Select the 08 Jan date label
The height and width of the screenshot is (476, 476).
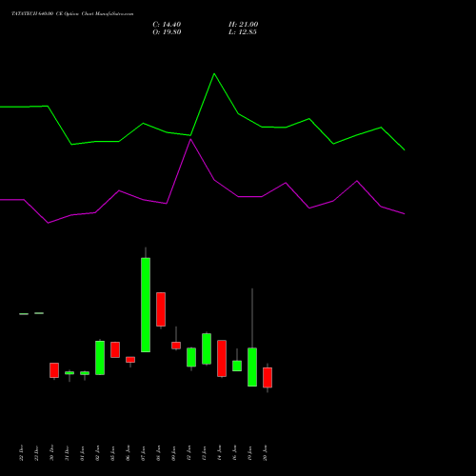tap(158, 453)
